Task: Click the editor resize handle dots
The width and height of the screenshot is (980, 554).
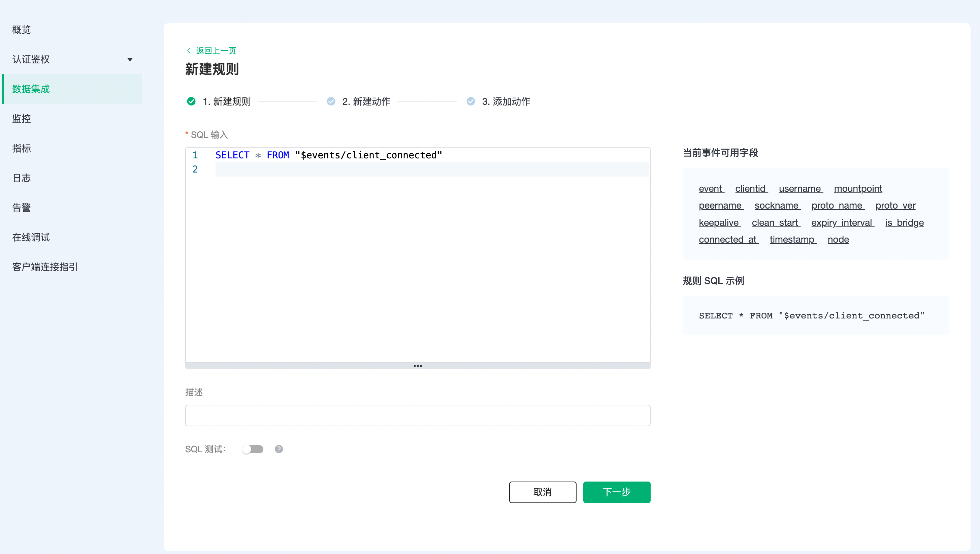Action: click(417, 366)
